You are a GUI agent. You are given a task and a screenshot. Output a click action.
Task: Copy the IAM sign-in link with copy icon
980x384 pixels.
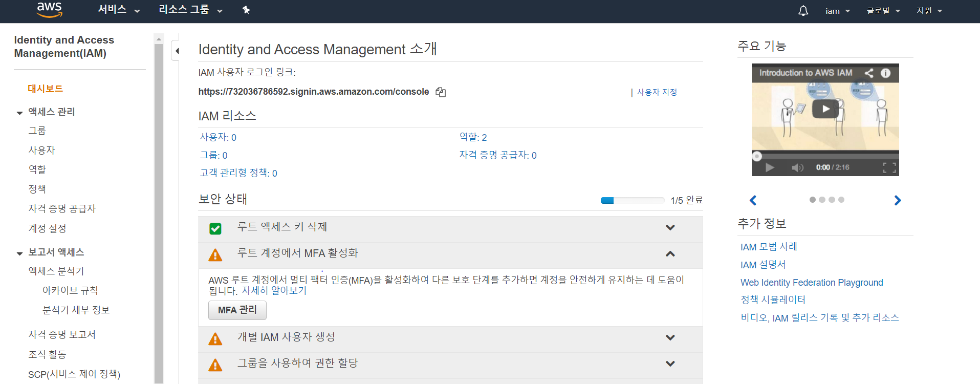[441, 92]
